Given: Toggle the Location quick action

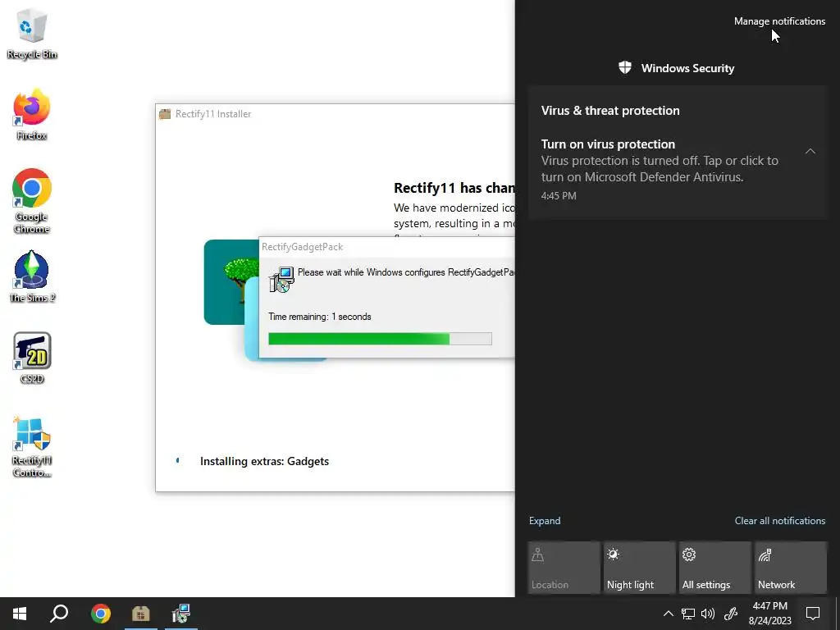Looking at the screenshot, I should pos(564,568).
